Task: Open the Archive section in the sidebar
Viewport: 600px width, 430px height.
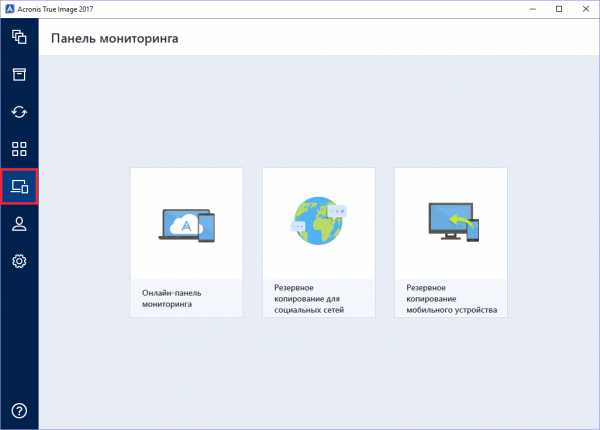Action: pos(19,74)
